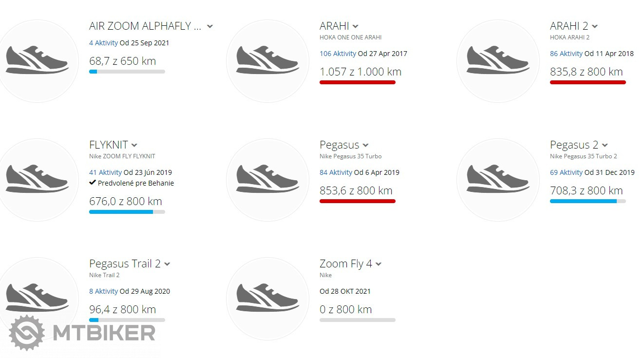Screen dimensions: 644x358
Task: Open the ARAHI 2 dropdown chevron
Action: tap(595, 26)
